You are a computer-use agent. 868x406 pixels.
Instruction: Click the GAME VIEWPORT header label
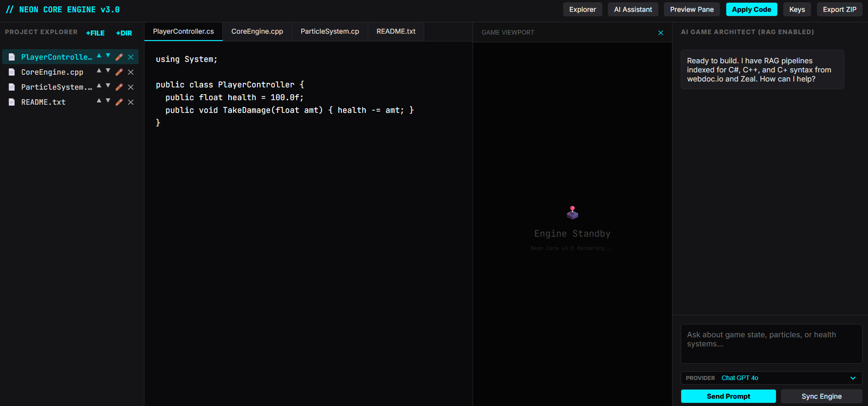(x=508, y=32)
